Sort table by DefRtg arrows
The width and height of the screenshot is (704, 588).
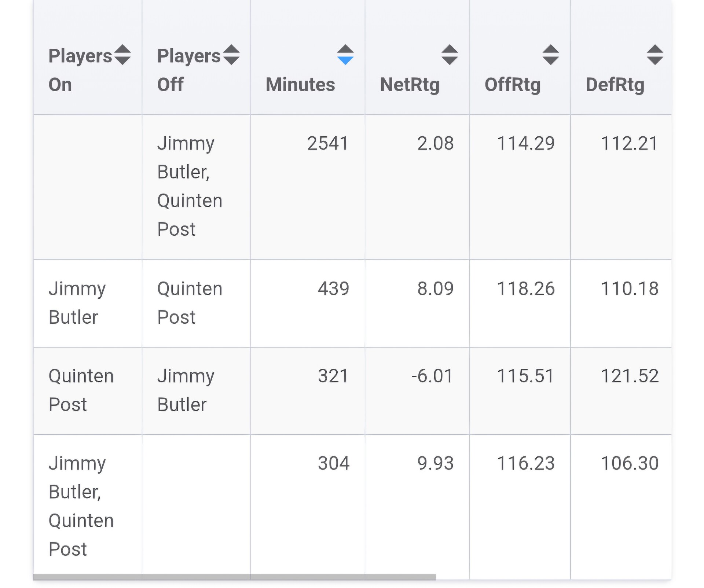pyautogui.click(x=655, y=55)
